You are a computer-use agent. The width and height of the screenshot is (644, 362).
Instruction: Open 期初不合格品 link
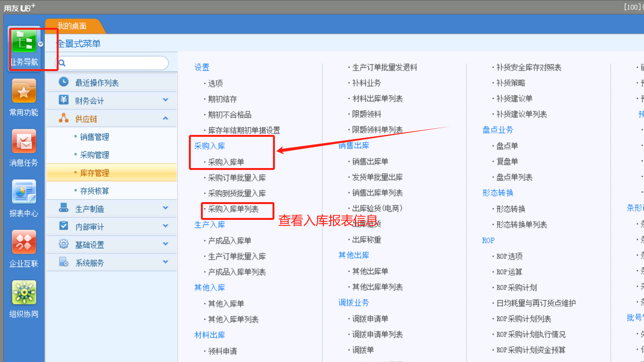[x=230, y=115]
